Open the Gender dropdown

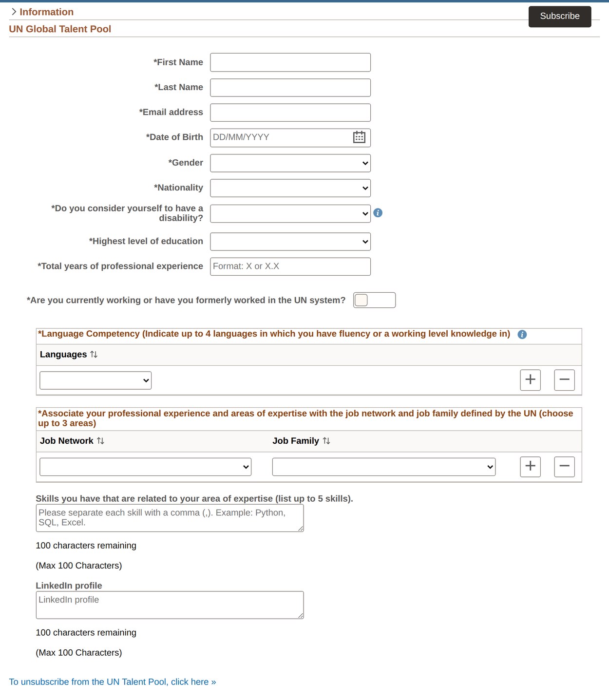[x=290, y=163]
